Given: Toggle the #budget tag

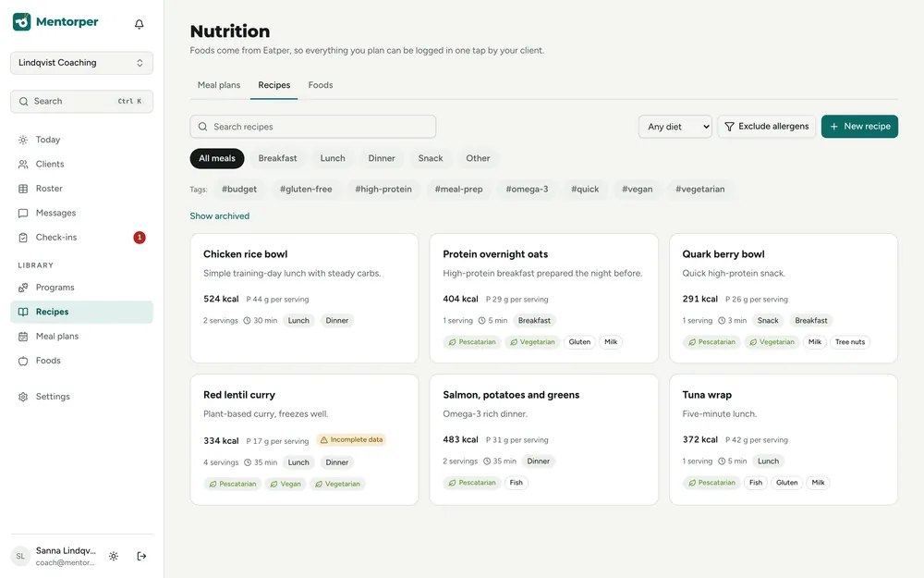Looking at the screenshot, I should click(x=239, y=190).
